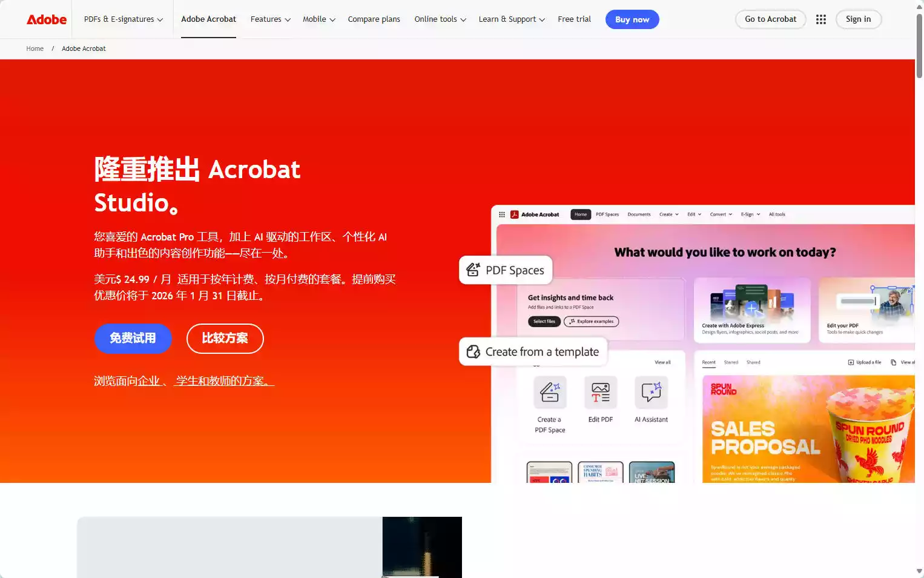Select the Adobe Acrobat nav tab

tap(208, 19)
